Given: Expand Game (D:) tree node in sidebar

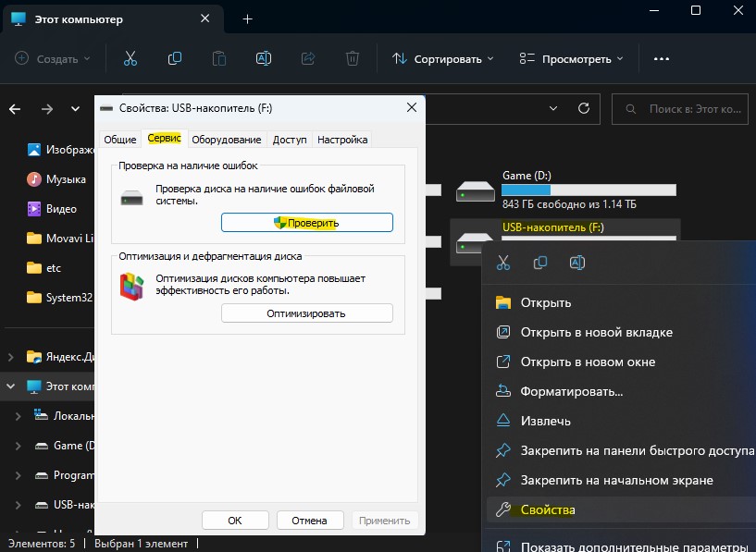Looking at the screenshot, I should (x=18, y=446).
